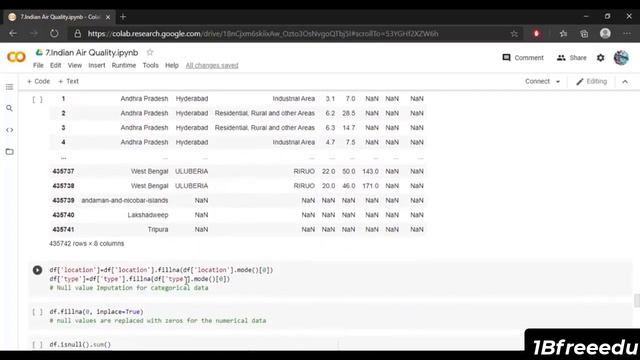The width and height of the screenshot is (640, 360).
Task: Open the code snippets sidebar icon
Action: [9, 130]
